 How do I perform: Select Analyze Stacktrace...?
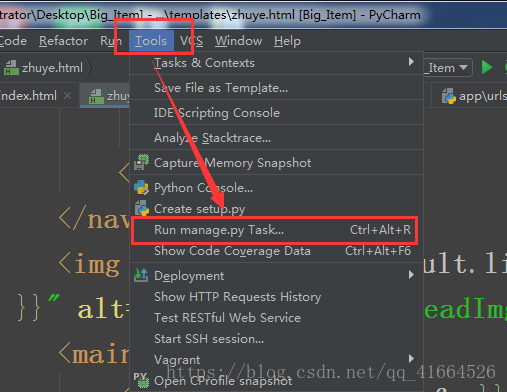pyautogui.click(x=276, y=138)
